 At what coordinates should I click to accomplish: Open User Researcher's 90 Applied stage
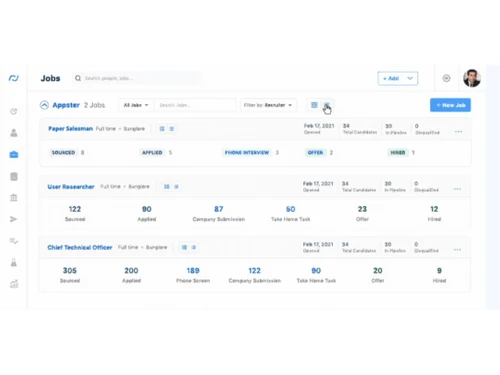click(147, 213)
